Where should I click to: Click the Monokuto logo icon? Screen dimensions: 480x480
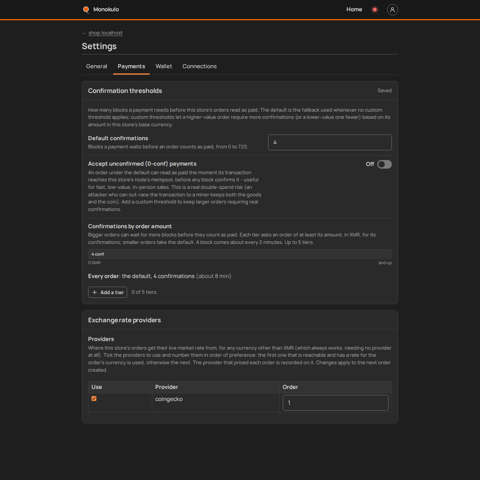coord(86,9)
